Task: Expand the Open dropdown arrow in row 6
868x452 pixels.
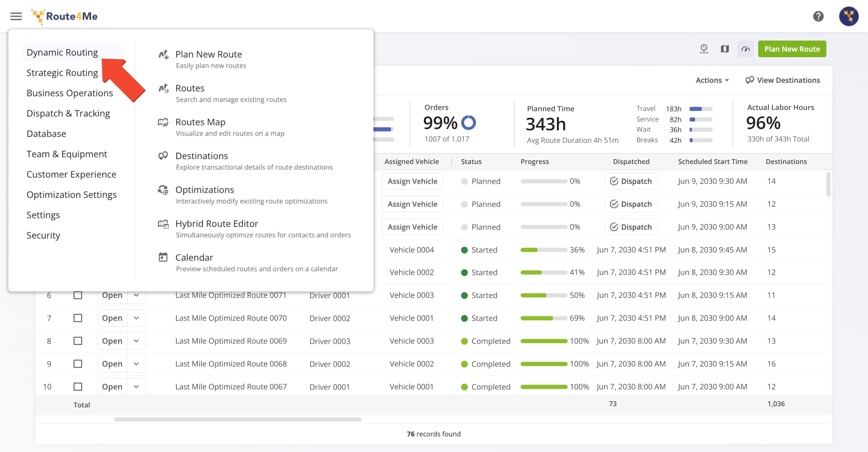Action: [x=136, y=295]
